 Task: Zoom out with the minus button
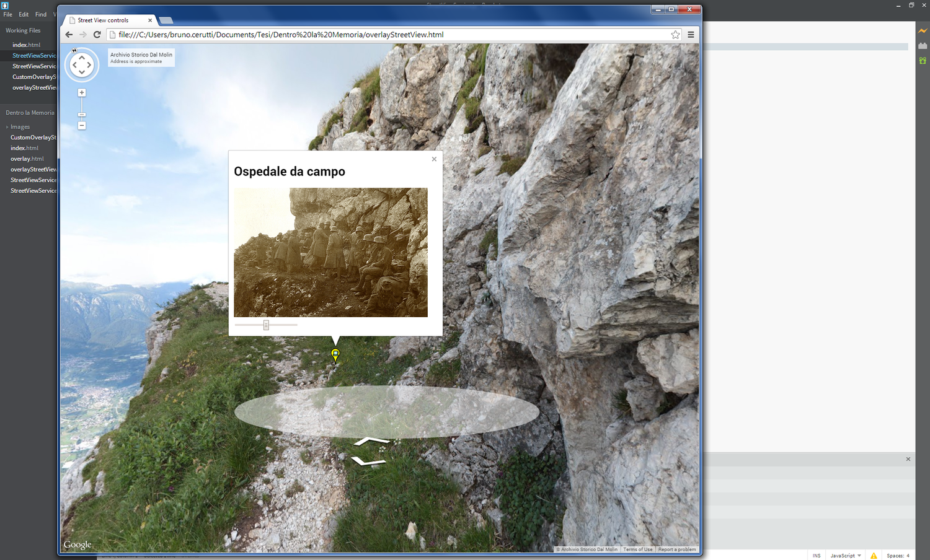pyautogui.click(x=82, y=125)
